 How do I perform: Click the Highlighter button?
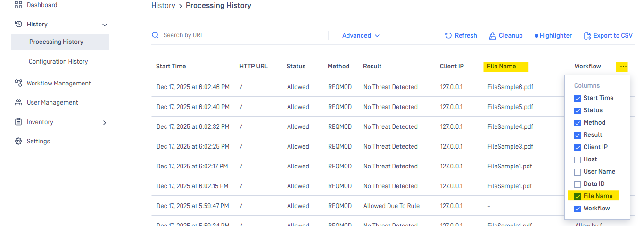point(553,35)
